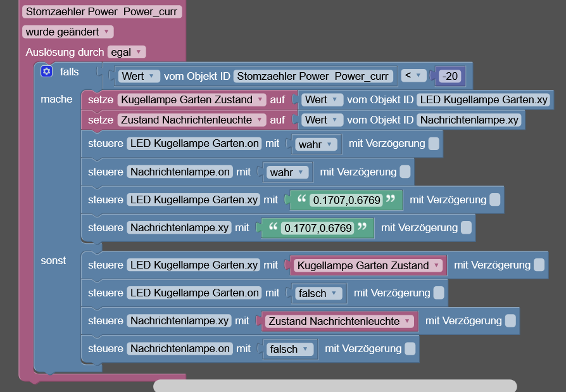Screen dimensions: 566x392
Task: Open the falls block settings gear
Action: tap(47, 72)
